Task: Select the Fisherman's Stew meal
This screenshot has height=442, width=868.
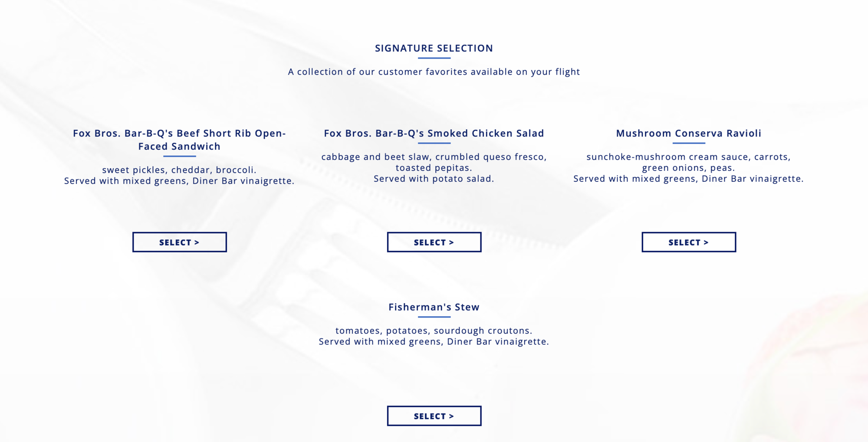Action: (434, 416)
